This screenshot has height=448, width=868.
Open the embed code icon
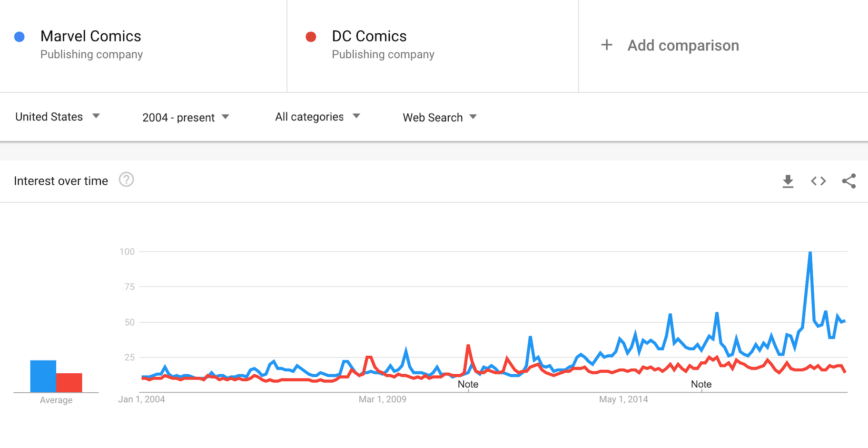click(819, 181)
